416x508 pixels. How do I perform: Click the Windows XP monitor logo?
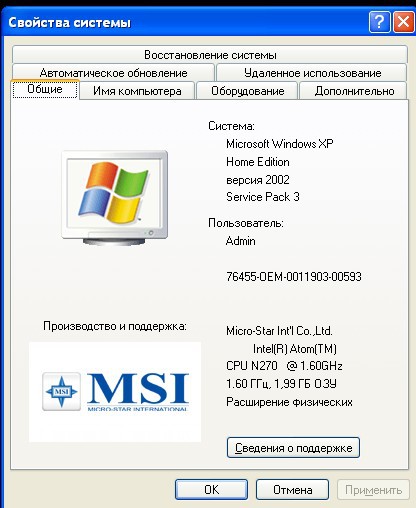point(115,198)
